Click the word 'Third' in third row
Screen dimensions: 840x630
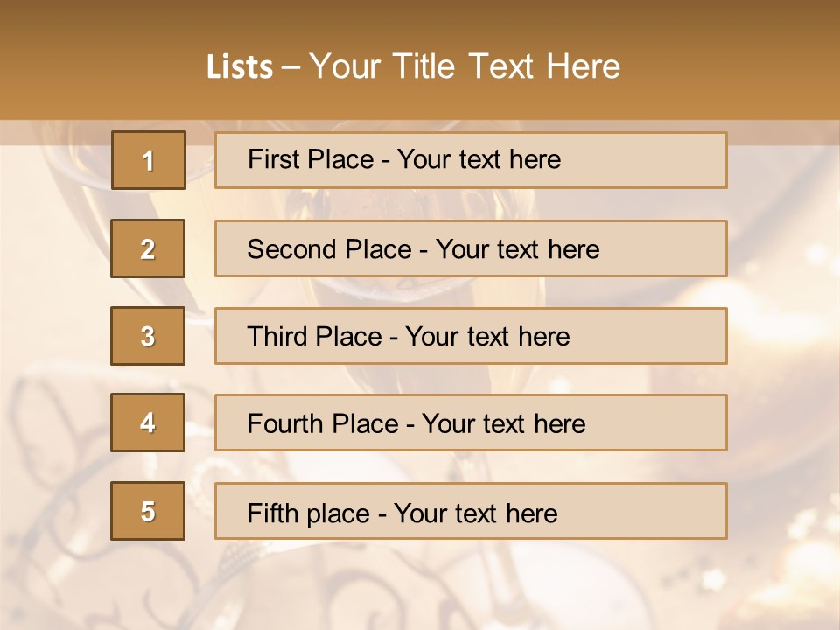(276, 337)
